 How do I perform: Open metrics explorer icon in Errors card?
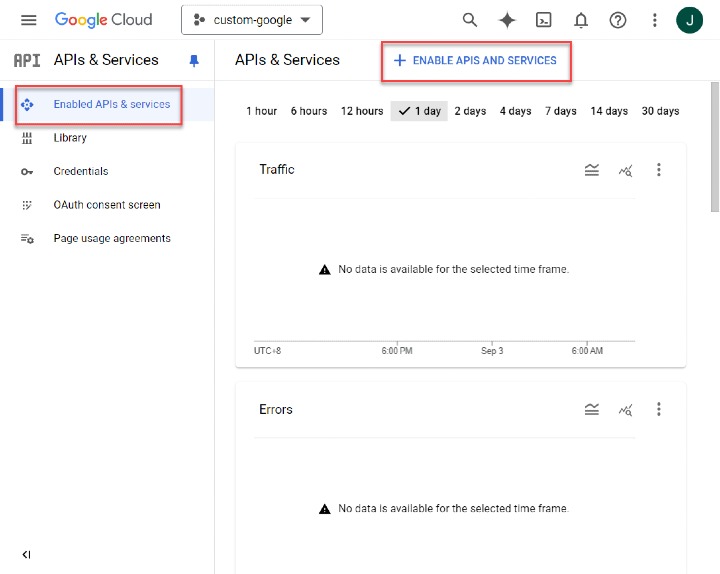[x=626, y=410]
